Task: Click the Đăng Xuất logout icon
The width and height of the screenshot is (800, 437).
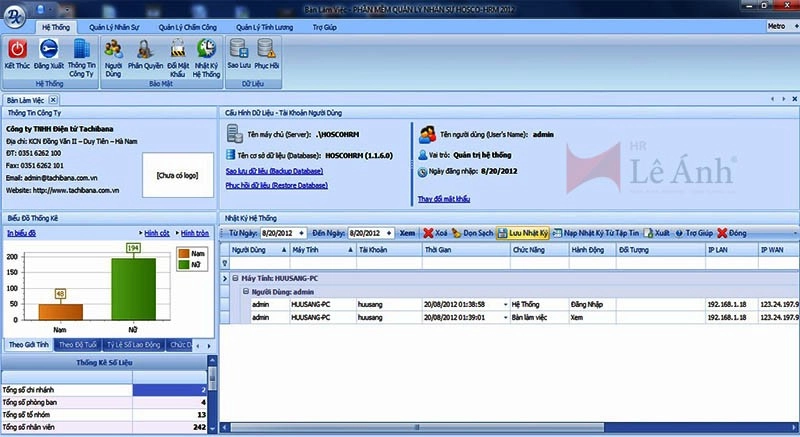Action: click(47, 48)
